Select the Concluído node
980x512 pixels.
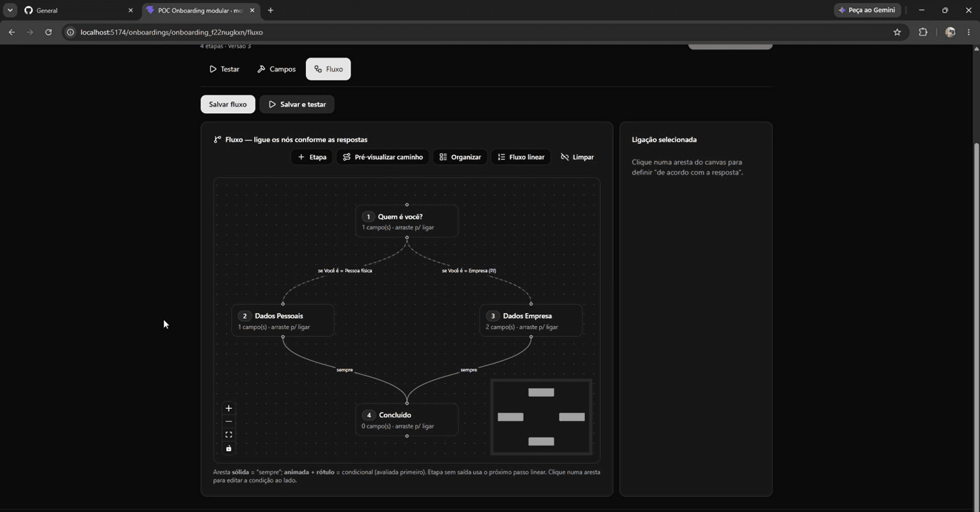tap(407, 420)
